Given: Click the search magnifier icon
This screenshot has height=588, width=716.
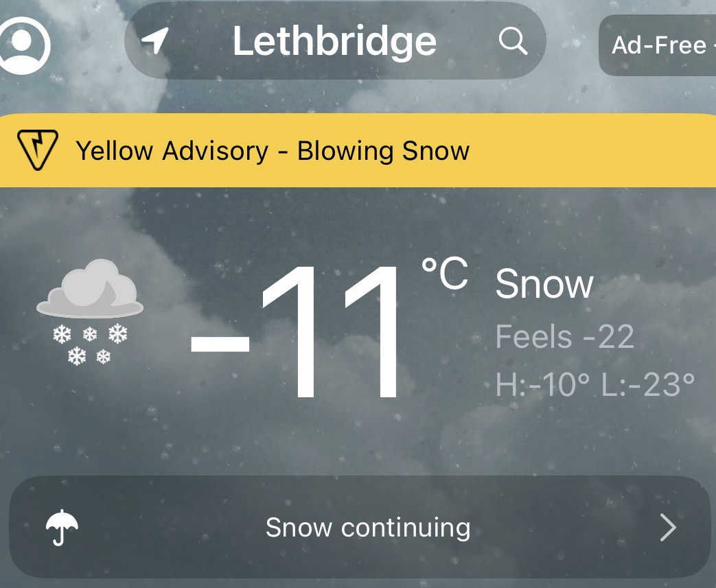Looking at the screenshot, I should click(513, 42).
